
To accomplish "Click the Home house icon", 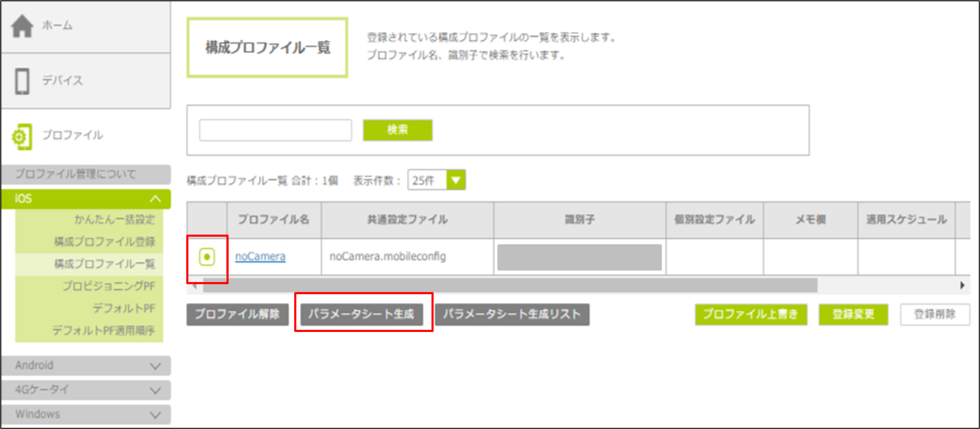I will pos(22,26).
